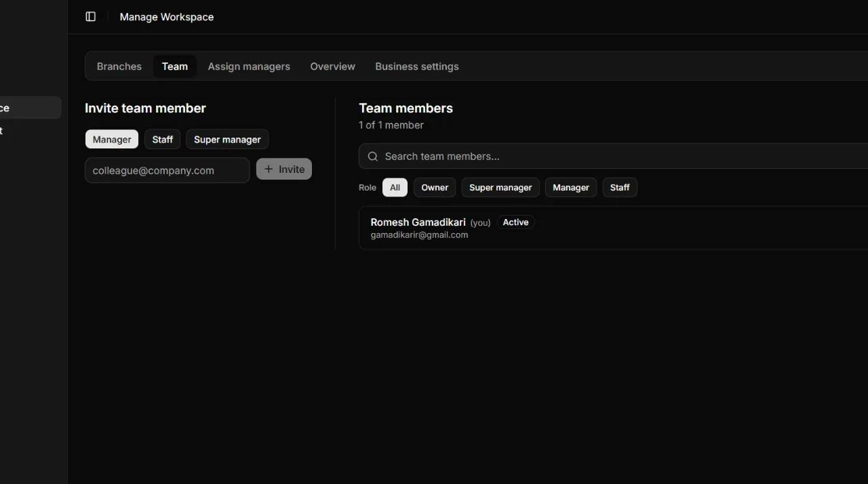Switch to Assign managers tab
Screen dimensions: 868x484
[249, 66]
